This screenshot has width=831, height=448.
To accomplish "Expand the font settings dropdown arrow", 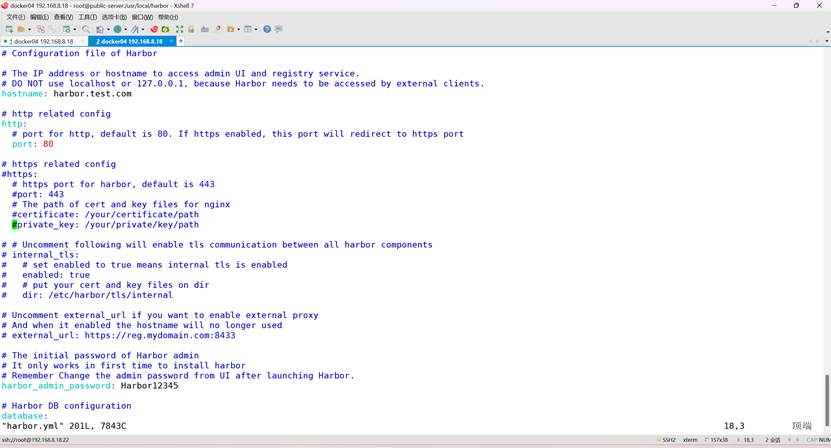I will 143,29.
